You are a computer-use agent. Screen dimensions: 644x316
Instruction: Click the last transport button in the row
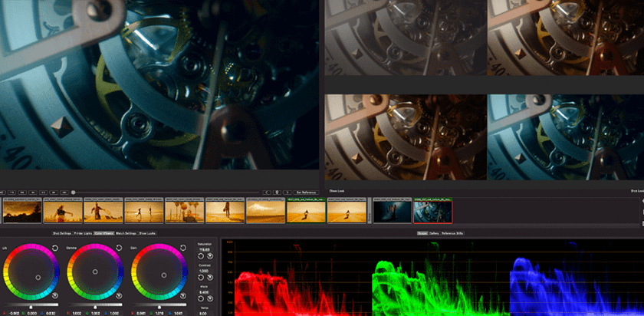[64, 192]
